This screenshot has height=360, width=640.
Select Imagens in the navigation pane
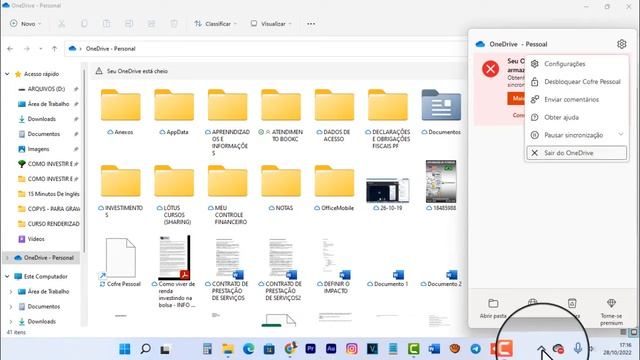coord(38,149)
